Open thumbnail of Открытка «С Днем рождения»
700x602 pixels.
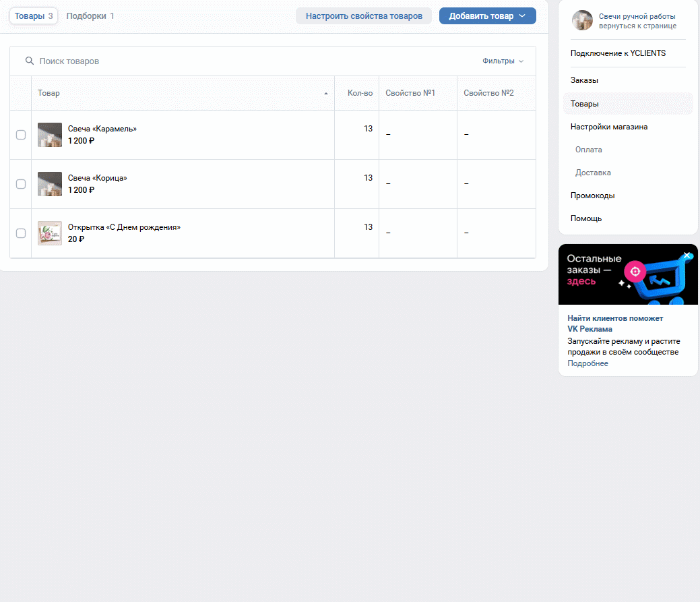click(50, 233)
